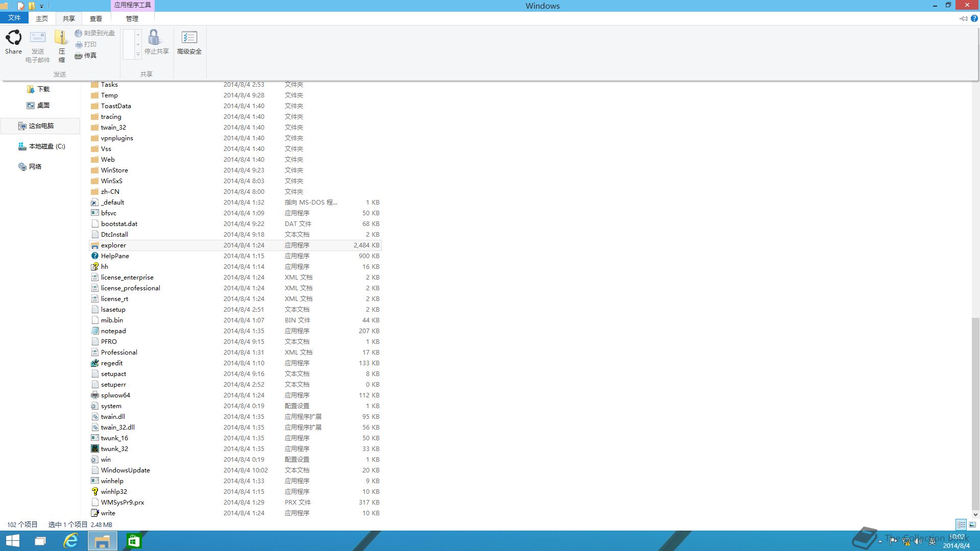
Task: Select the write application icon
Action: point(95,513)
